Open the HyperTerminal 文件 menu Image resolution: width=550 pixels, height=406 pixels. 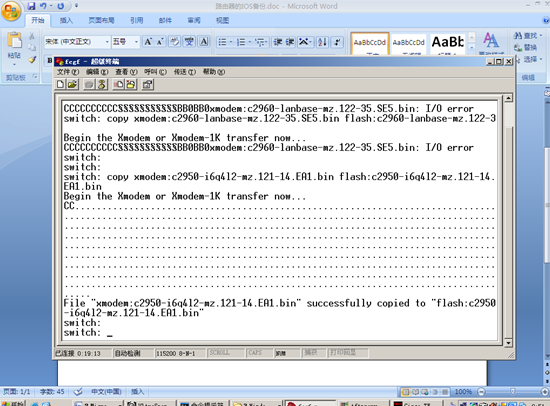pos(68,72)
